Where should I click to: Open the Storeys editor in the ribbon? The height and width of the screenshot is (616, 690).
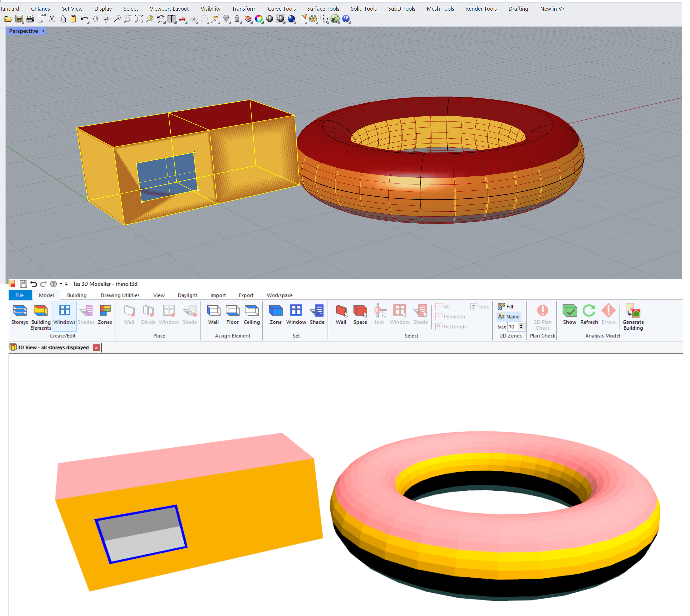coord(20,315)
